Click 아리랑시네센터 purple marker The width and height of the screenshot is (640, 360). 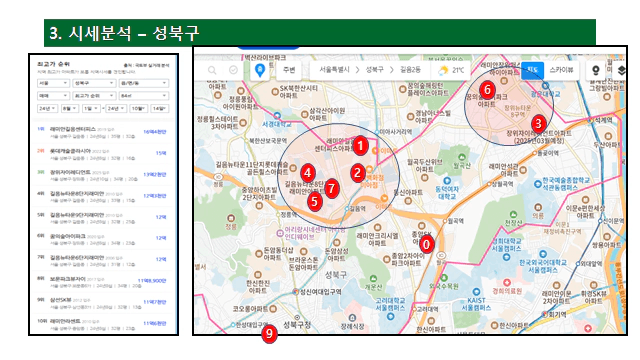coord(280,233)
